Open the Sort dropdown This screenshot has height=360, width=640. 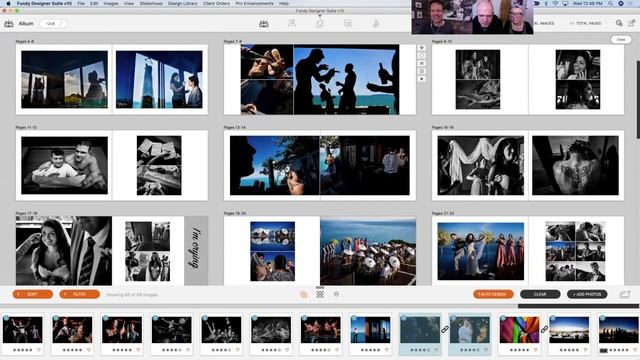pyautogui.click(x=33, y=294)
